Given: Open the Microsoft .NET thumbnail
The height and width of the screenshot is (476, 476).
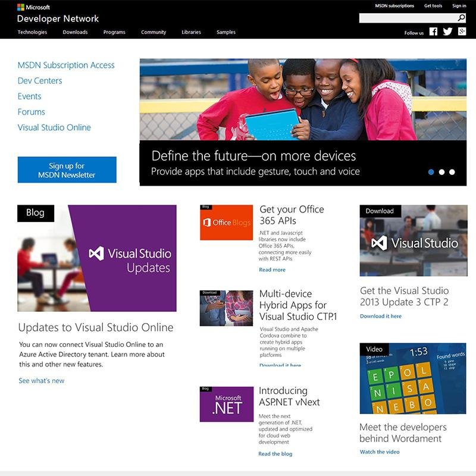Looking at the screenshot, I should coord(227,404).
